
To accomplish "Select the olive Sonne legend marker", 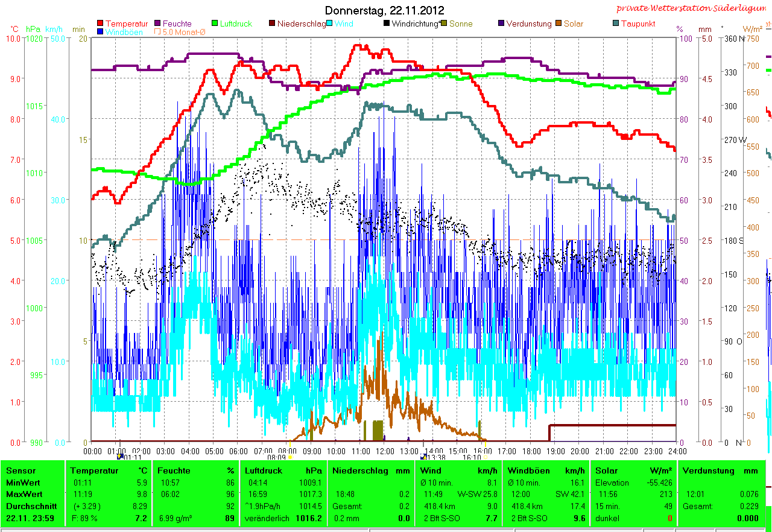I will click(444, 24).
